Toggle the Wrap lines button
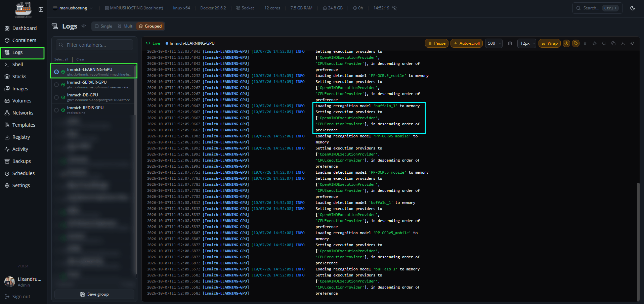644x304 pixels. [x=550, y=43]
